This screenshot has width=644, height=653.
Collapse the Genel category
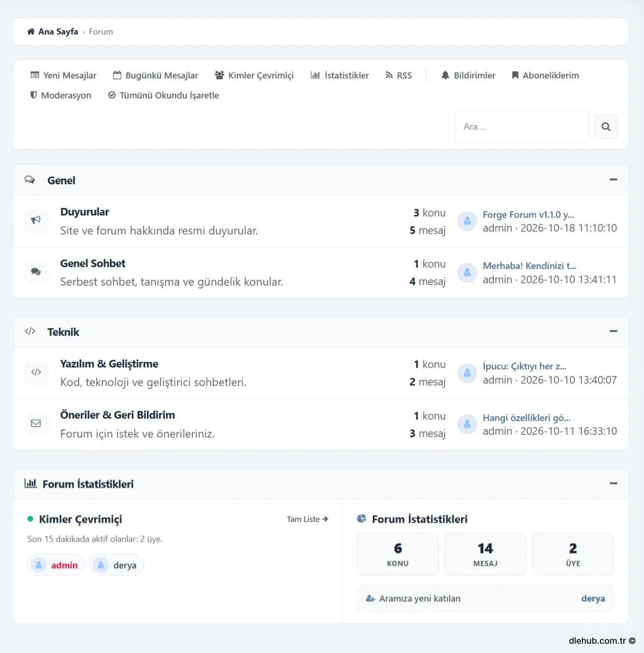tap(614, 180)
